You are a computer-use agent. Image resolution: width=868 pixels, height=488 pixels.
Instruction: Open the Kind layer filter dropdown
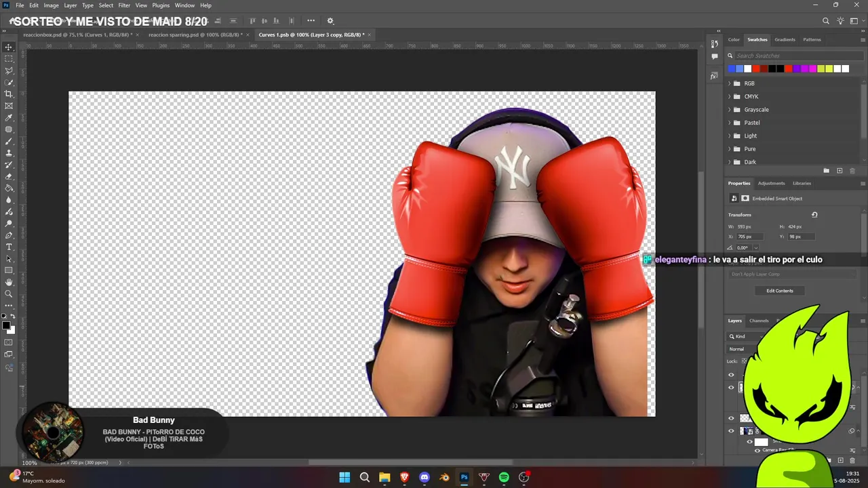[743, 336]
